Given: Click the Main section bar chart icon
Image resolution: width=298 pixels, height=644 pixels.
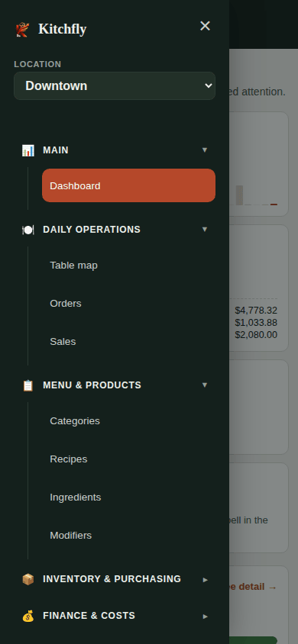Looking at the screenshot, I should click(28, 150).
